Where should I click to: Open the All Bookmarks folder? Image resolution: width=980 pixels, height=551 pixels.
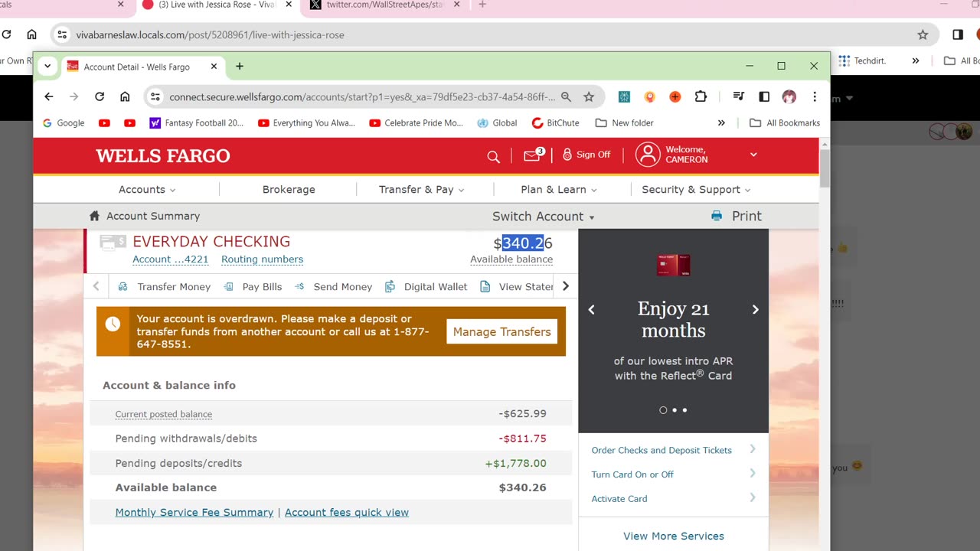785,122
